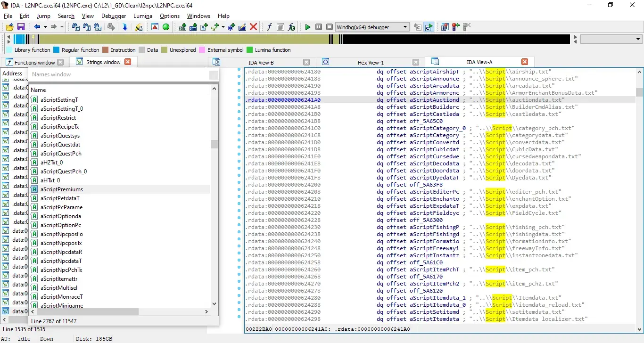This screenshot has width=644, height=343.
Task: Click the gray binoculars search next icon
Action: pos(111,27)
